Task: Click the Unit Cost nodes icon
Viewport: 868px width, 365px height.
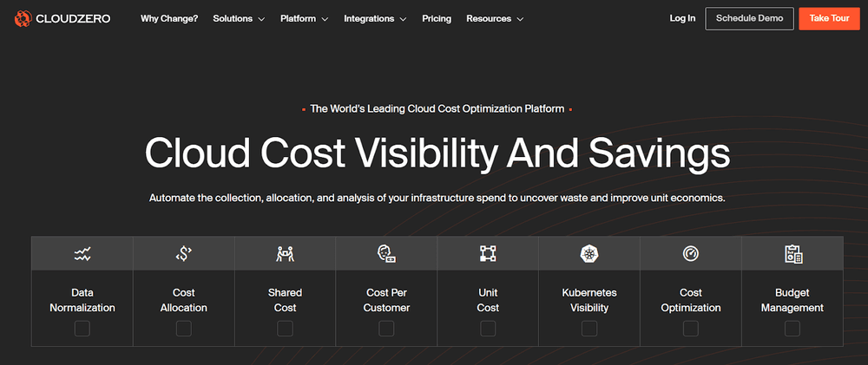Action: [x=488, y=254]
